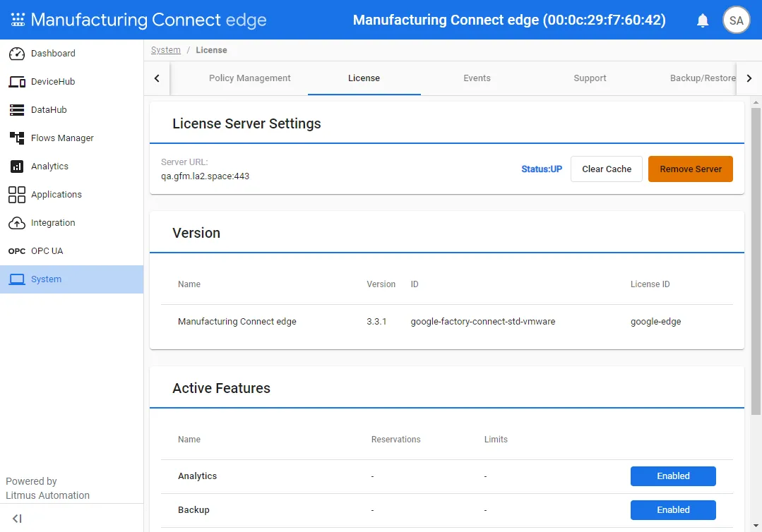This screenshot has height=532, width=762.
Task: Select the License tab
Action: point(364,78)
